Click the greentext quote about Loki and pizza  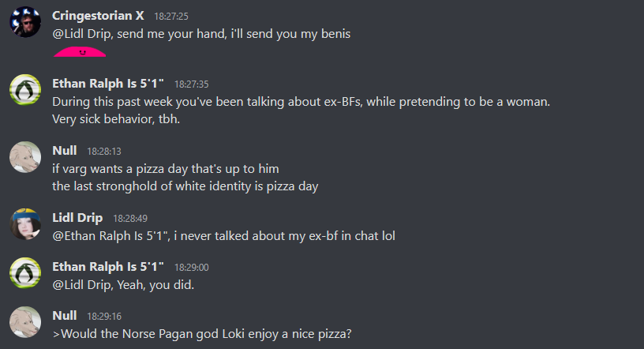coord(202,333)
